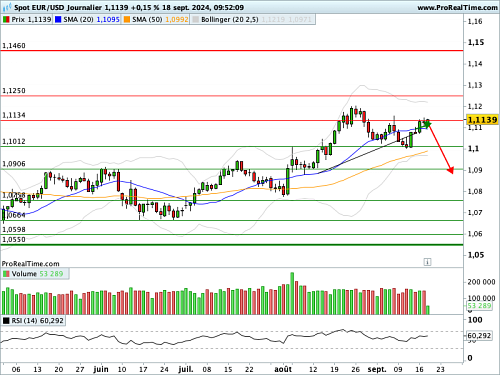
Task: Click the juil. month label on the time axis
Action: (186, 369)
